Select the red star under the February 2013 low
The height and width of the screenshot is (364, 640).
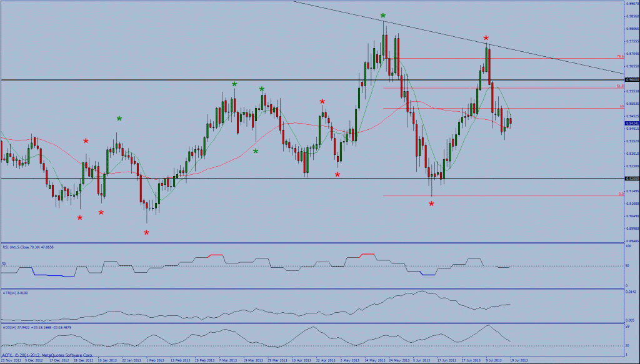[146, 233]
